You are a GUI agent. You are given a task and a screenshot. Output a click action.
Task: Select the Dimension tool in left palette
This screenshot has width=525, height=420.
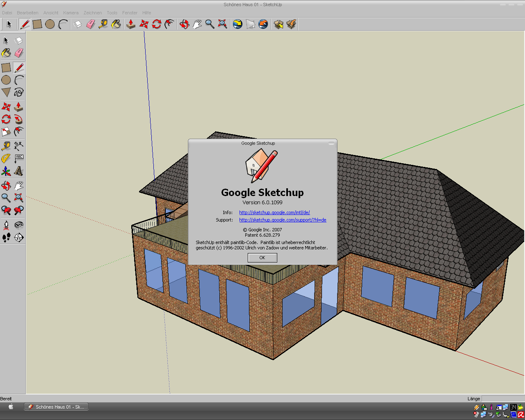pos(19,146)
